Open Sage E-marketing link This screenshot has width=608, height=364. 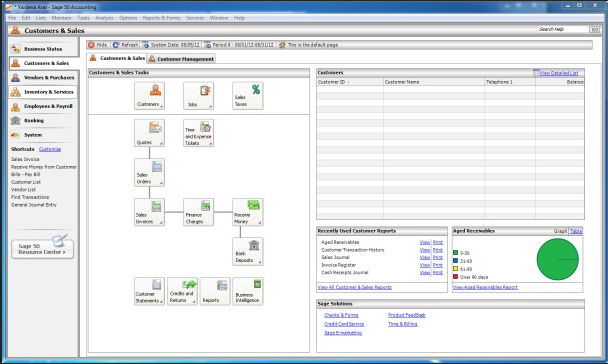343,333
